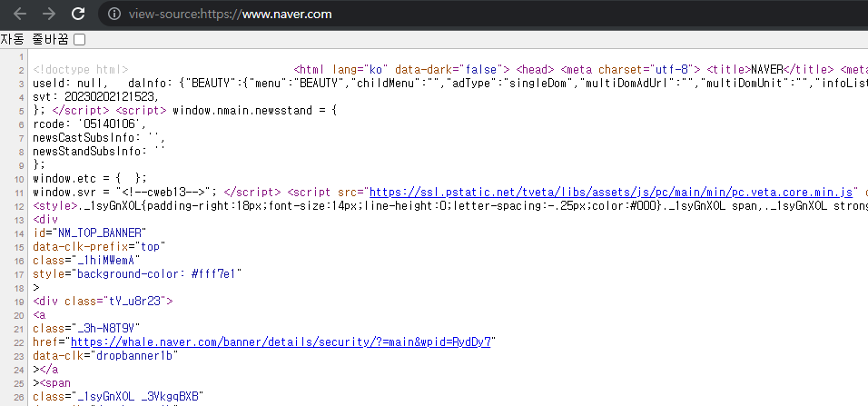Open the pc.veta.core.min.js script link
Image resolution: width=868 pixels, height=406 pixels.
coord(610,193)
